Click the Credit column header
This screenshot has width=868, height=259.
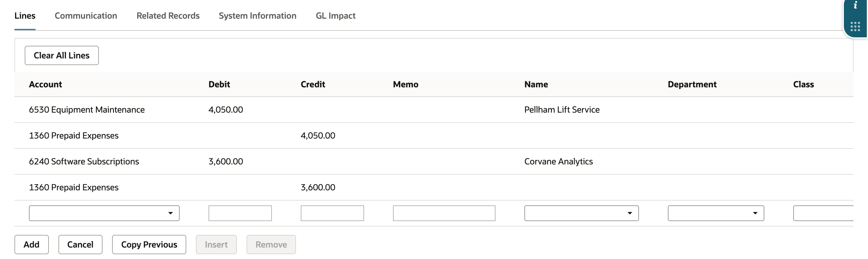click(x=313, y=85)
